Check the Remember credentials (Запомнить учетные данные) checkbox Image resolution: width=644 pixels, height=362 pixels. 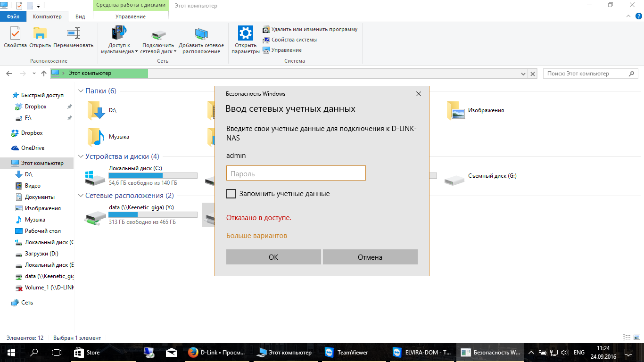(x=231, y=194)
